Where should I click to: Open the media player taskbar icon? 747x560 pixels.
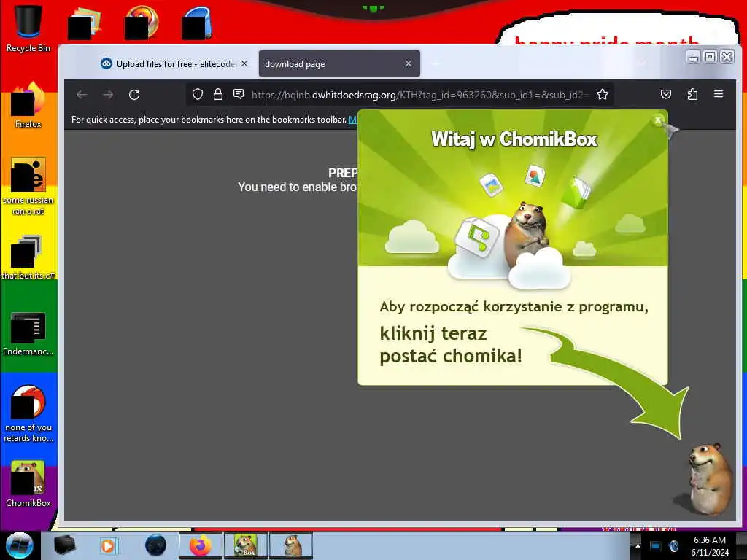tap(109, 545)
